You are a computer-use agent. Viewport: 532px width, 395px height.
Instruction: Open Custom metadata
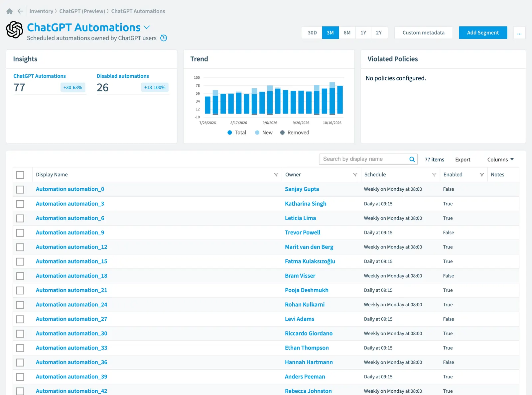[423, 33]
